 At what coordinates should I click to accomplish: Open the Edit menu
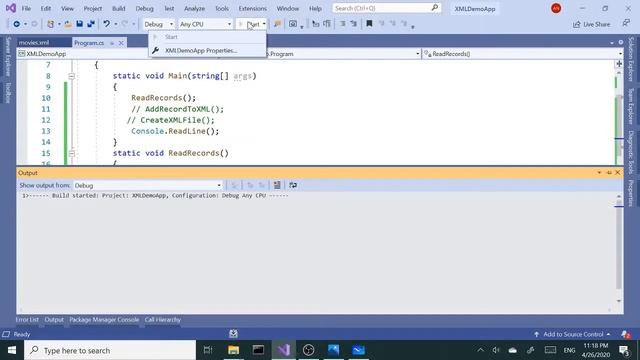[46, 8]
